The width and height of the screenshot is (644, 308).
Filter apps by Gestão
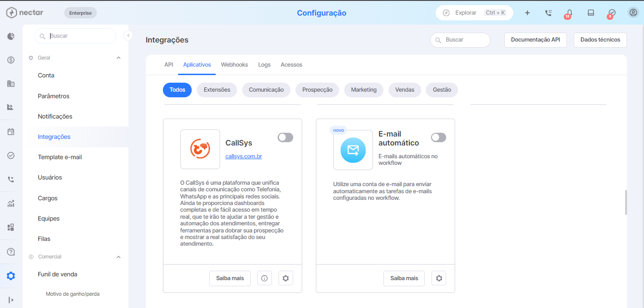click(442, 90)
